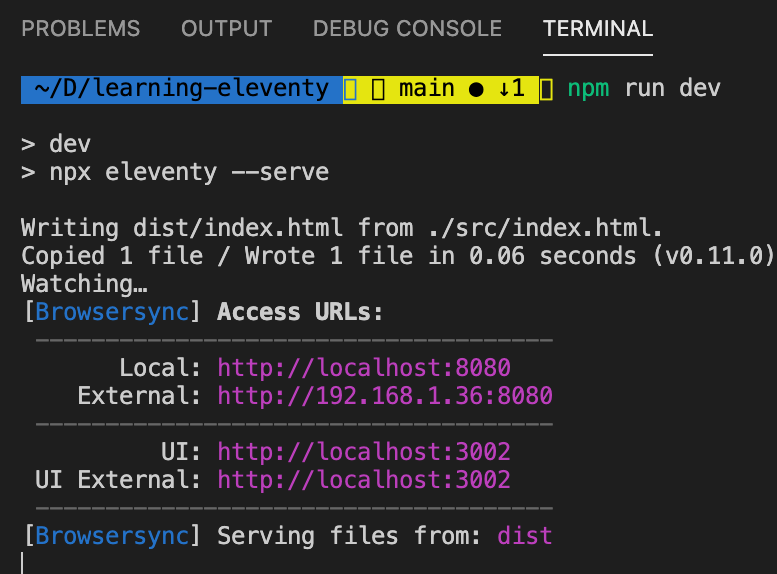Click the 'dist' folder name in Serving files line

tap(525, 536)
